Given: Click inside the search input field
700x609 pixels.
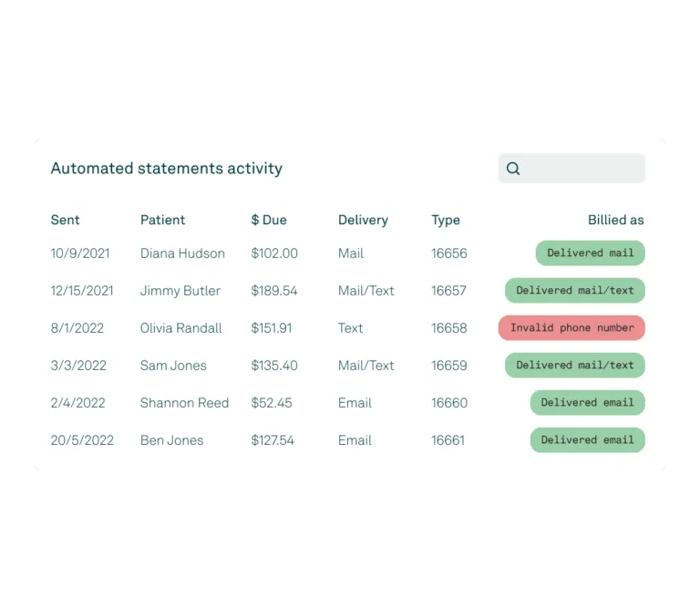Looking at the screenshot, I should pos(582,169).
